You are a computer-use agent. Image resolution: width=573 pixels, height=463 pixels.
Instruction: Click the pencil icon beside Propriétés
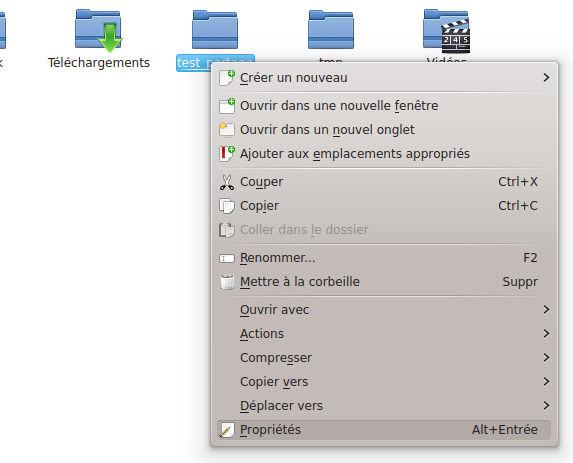pyautogui.click(x=227, y=430)
